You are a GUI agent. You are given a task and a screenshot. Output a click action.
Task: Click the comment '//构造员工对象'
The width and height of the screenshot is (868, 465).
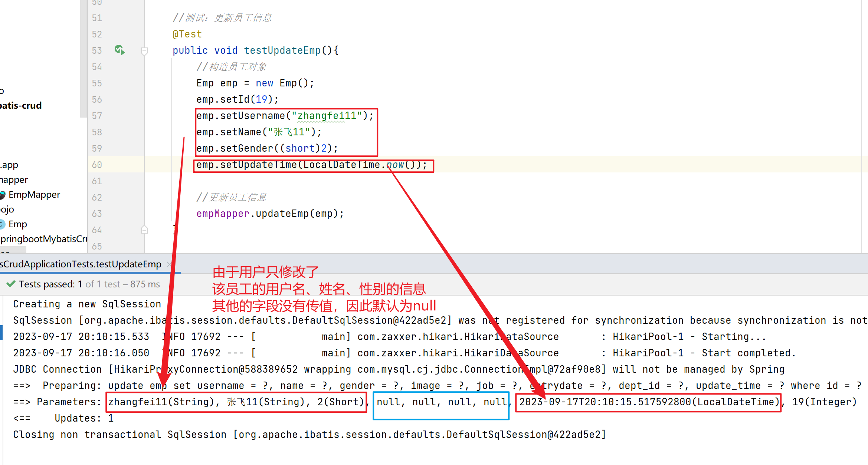(231, 67)
